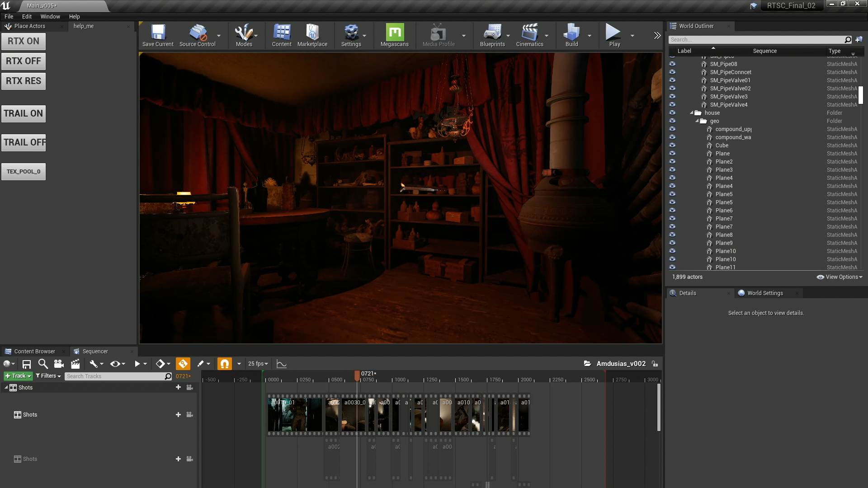Open the Marketplace from toolbar
The image size is (868, 488).
pos(312,35)
